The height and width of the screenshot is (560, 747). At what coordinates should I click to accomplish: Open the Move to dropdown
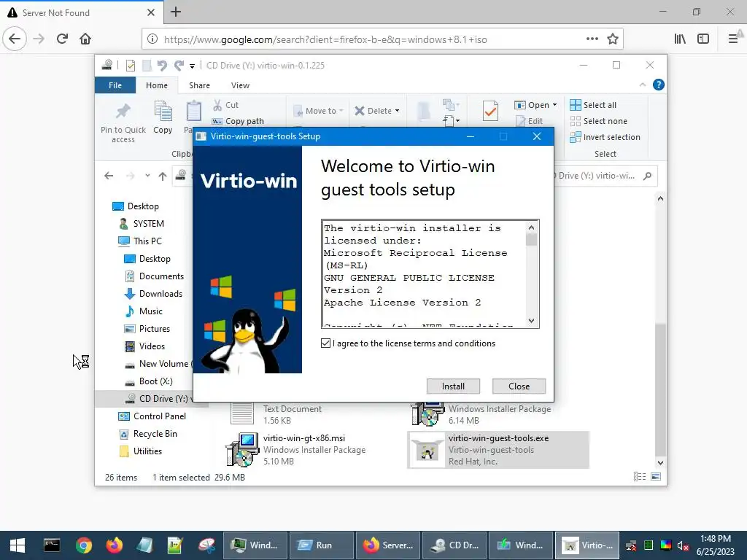click(x=319, y=111)
